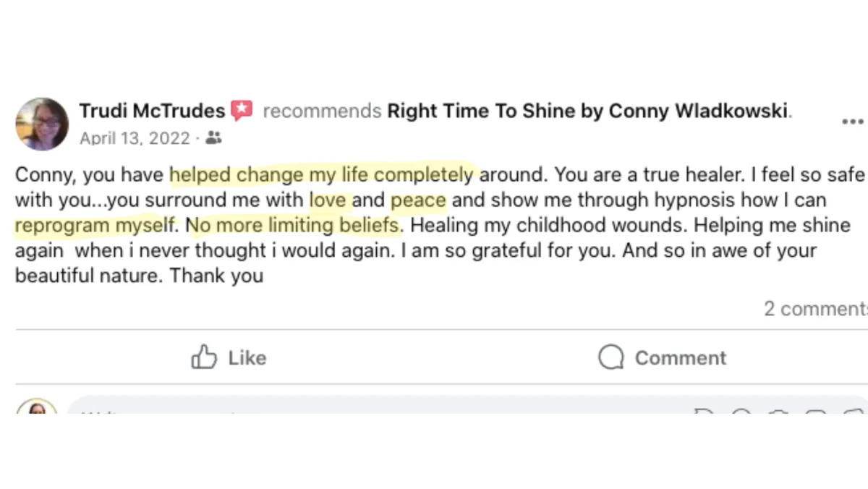Open Trudi McTrudes' profile name link
868x489 pixels.
coord(152,111)
